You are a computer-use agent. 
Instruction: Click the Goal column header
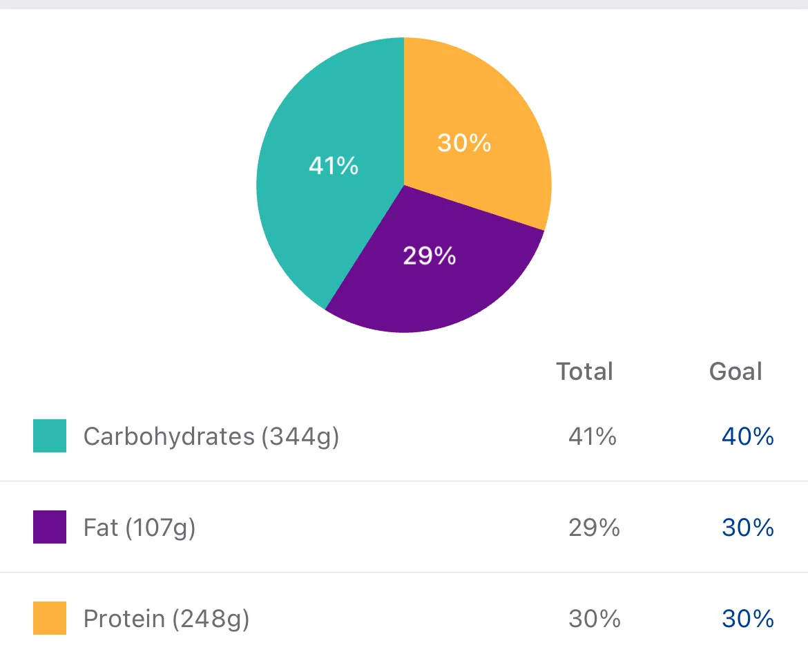coord(736,372)
